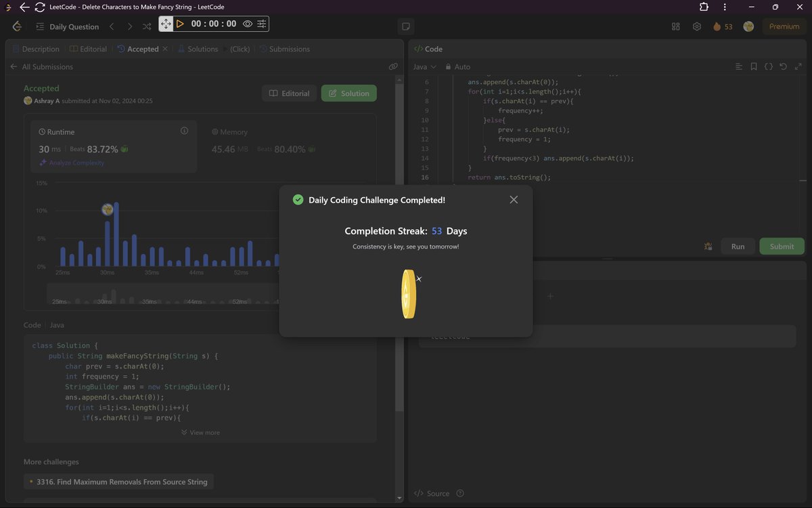812x508 pixels.
Task: Click the debugger bug icon beside Run
Action: coord(708,247)
